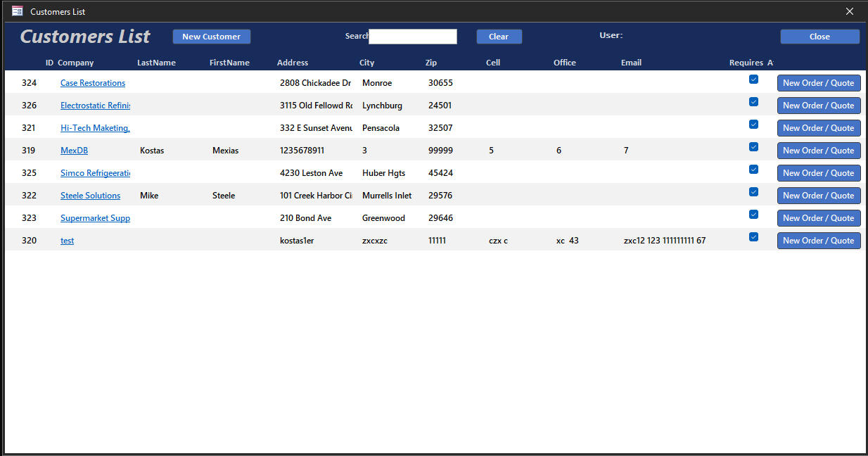Uncheck the checkbox in the MexDB row
This screenshot has height=456, width=868.
(753, 147)
